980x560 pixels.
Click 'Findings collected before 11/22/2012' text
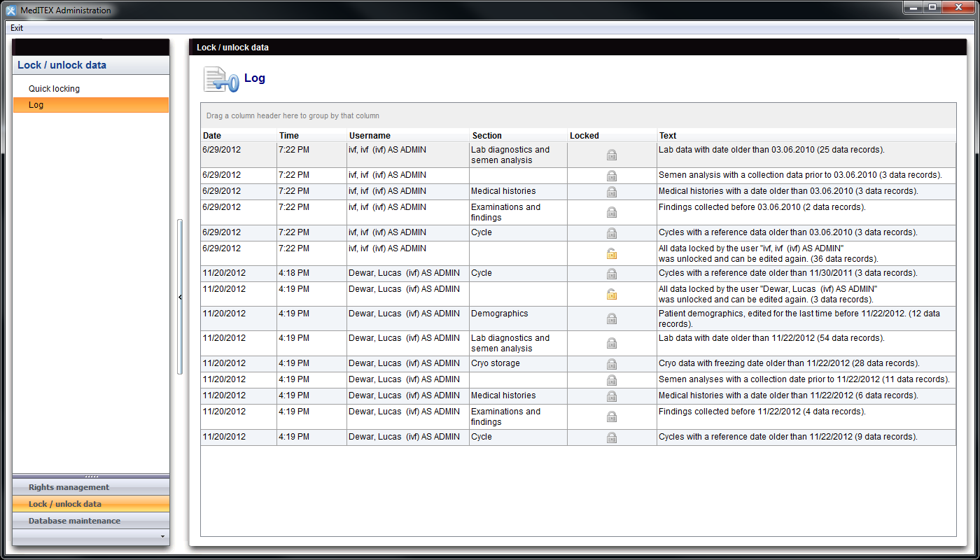pos(729,412)
